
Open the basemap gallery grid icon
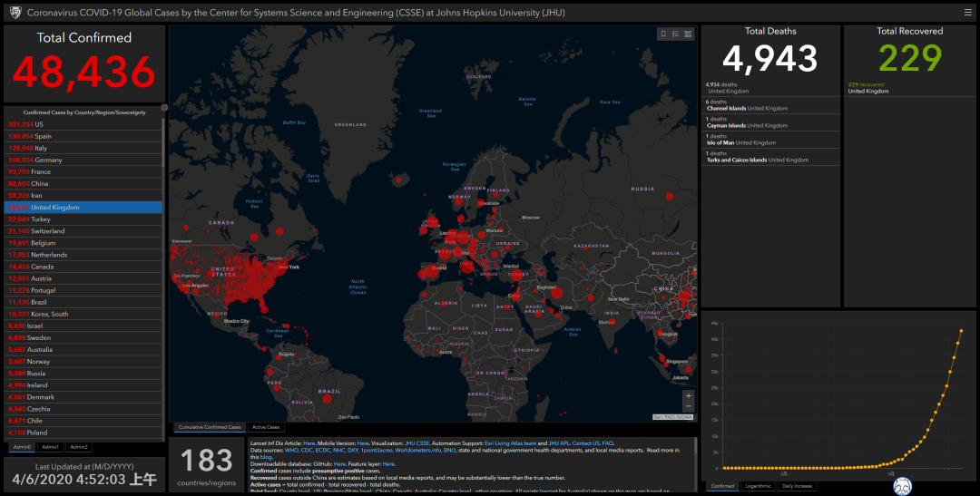[688, 34]
